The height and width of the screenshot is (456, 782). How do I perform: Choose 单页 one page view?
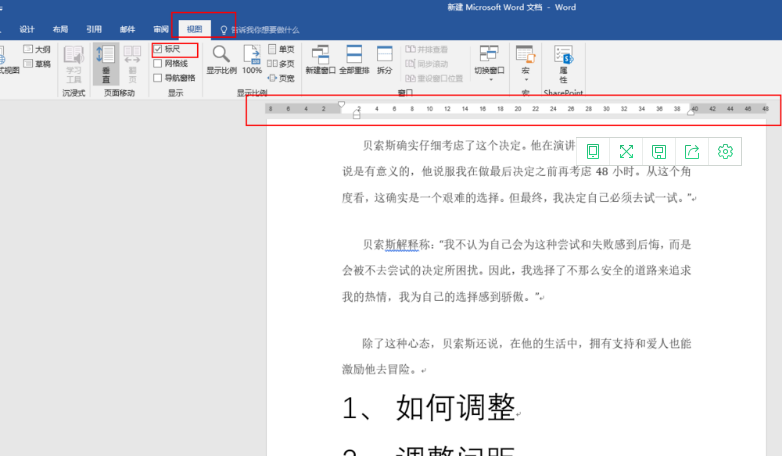pos(281,49)
